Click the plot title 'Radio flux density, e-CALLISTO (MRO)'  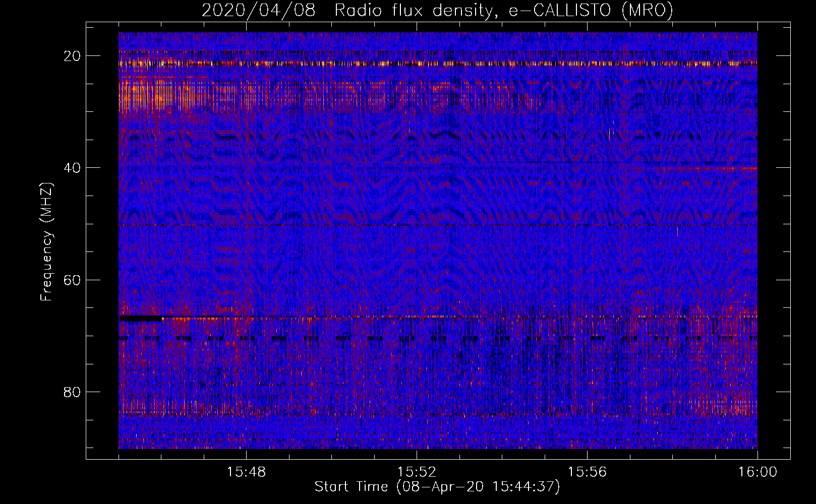click(503, 11)
